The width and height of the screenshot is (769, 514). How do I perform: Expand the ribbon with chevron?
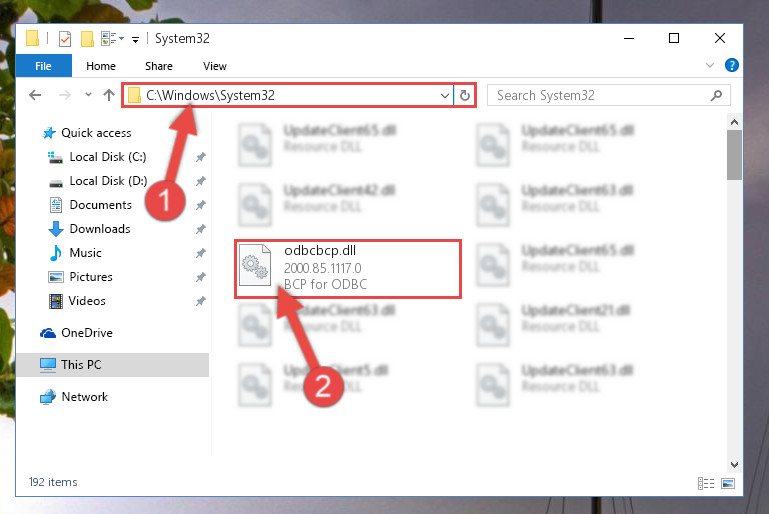click(x=710, y=65)
